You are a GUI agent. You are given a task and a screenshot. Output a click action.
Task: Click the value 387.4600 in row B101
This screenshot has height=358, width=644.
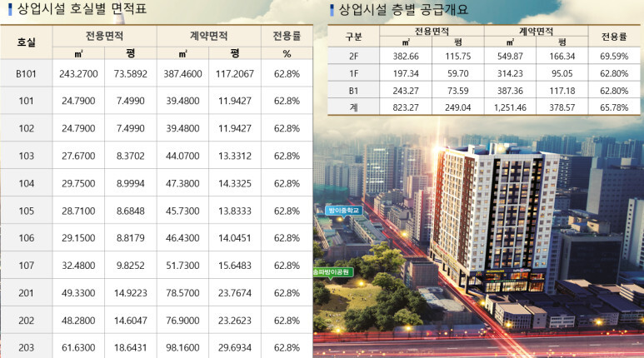pyautogui.click(x=182, y=74)
